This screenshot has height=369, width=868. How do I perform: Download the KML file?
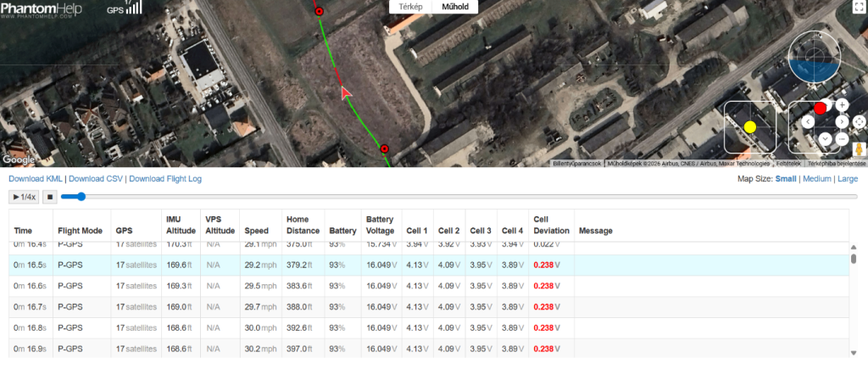[36, 179]
